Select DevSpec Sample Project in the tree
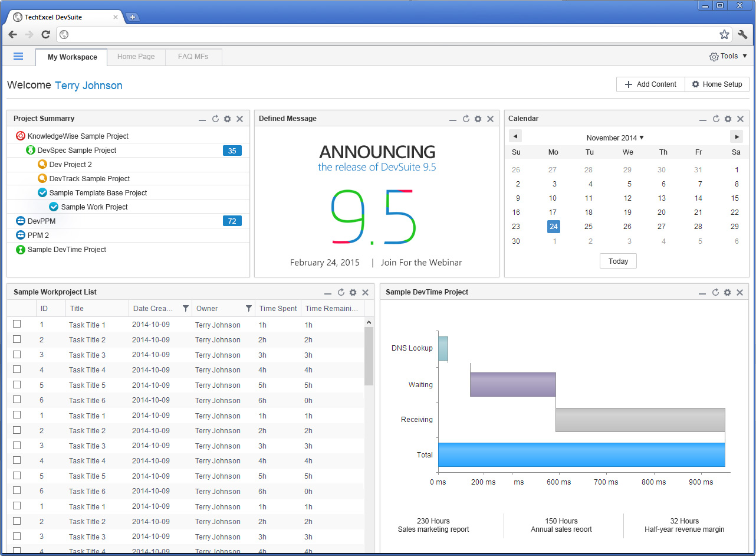Viewport: 756px width, 556px height. click(x=77, y=151)
